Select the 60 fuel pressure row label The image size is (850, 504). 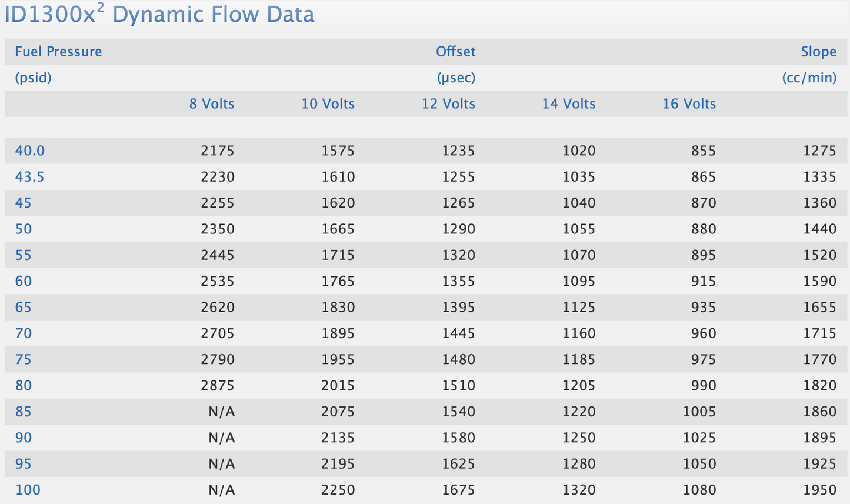[24, 281]
